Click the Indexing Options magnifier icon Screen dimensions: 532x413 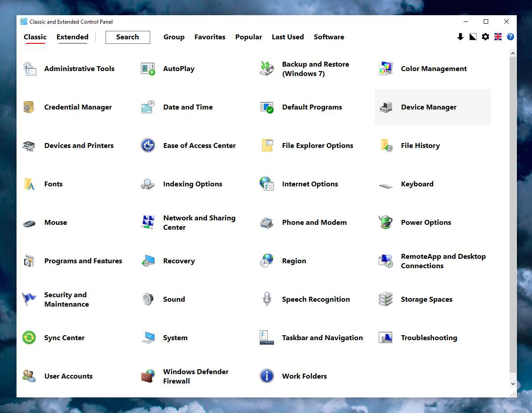coord(148,184)
